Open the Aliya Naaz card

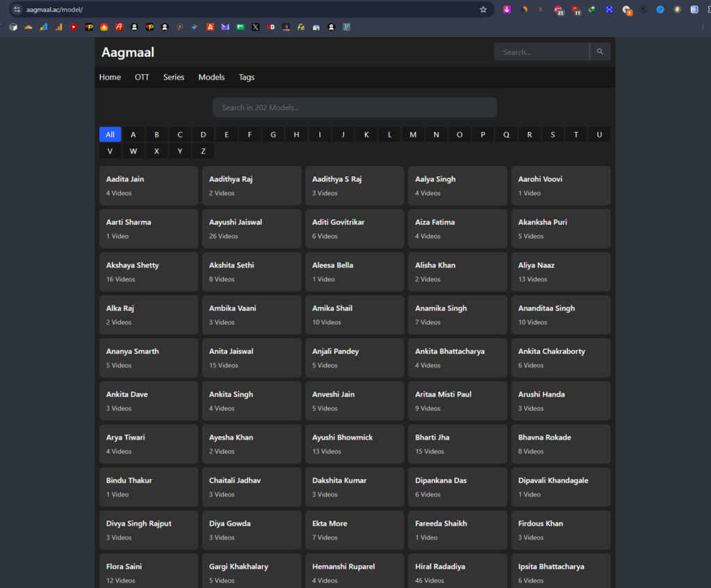tap(561, 271)
